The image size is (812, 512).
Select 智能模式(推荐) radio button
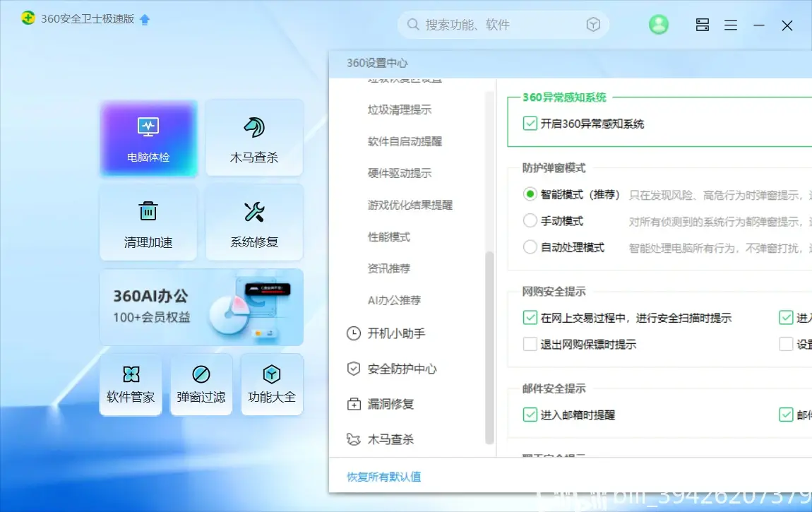[x=530, y=194]
